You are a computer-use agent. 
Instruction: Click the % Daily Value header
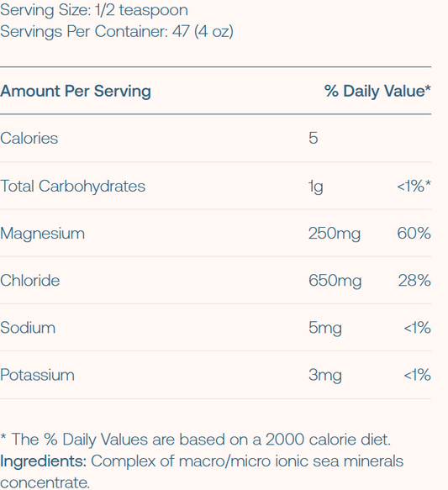[377, 92]
